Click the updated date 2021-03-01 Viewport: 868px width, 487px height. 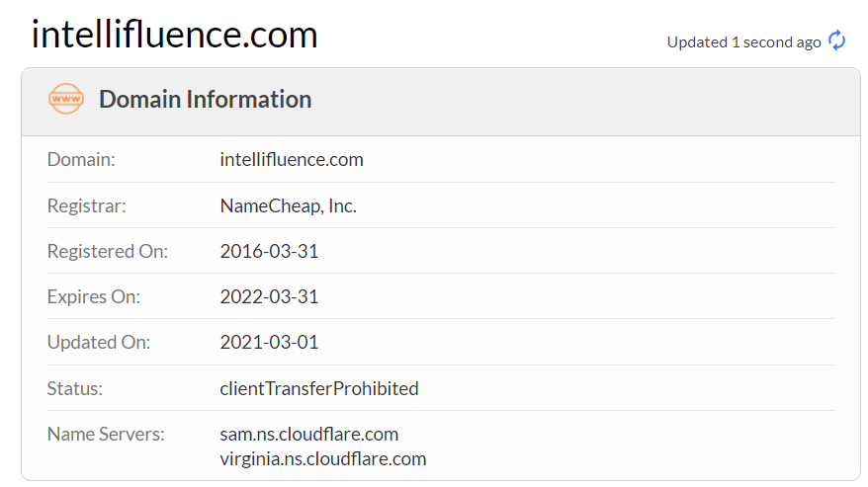(x=269, y=343)
